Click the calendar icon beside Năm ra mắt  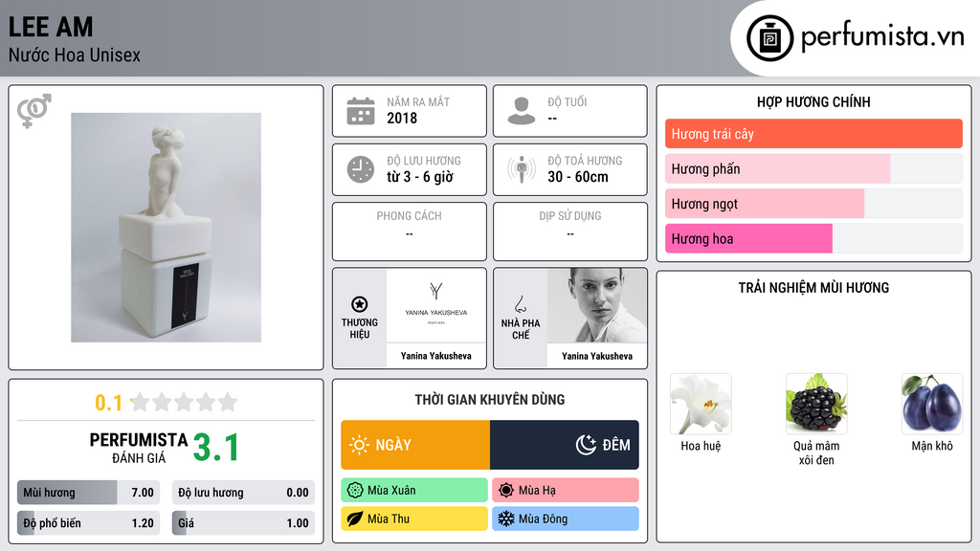(361, 111)
